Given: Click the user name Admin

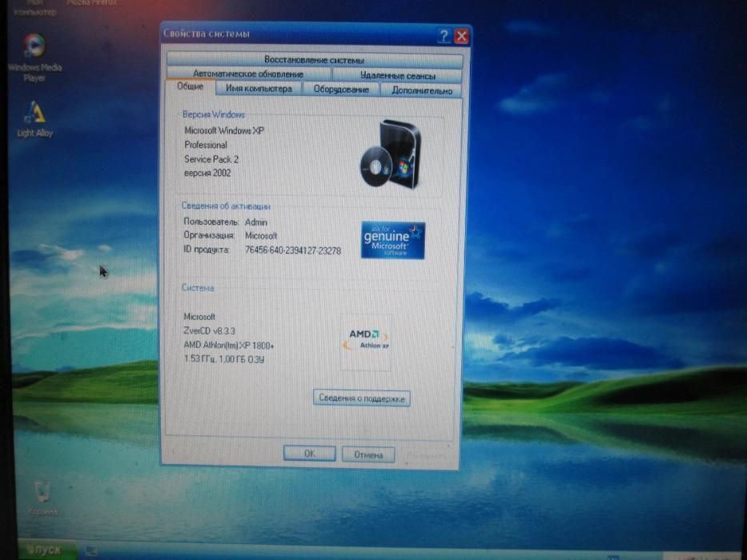Looking at the screenshot, I should (x=256, y=222).
